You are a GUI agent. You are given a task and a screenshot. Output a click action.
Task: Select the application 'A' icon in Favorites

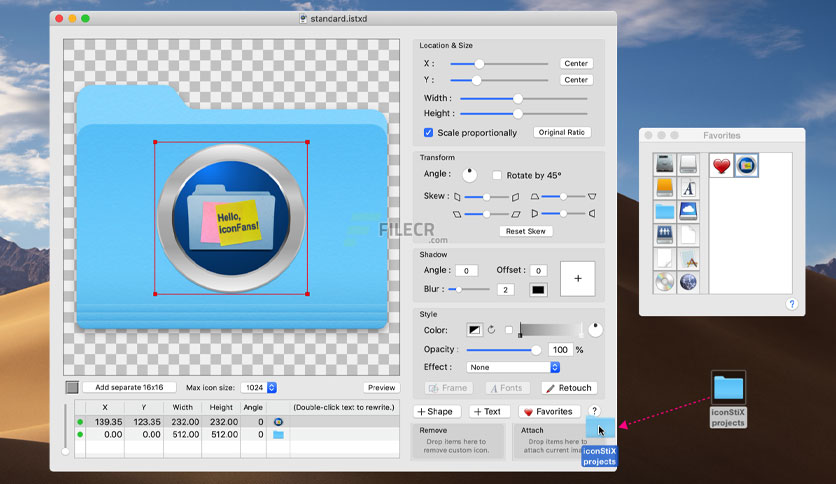tap(688, 259)
